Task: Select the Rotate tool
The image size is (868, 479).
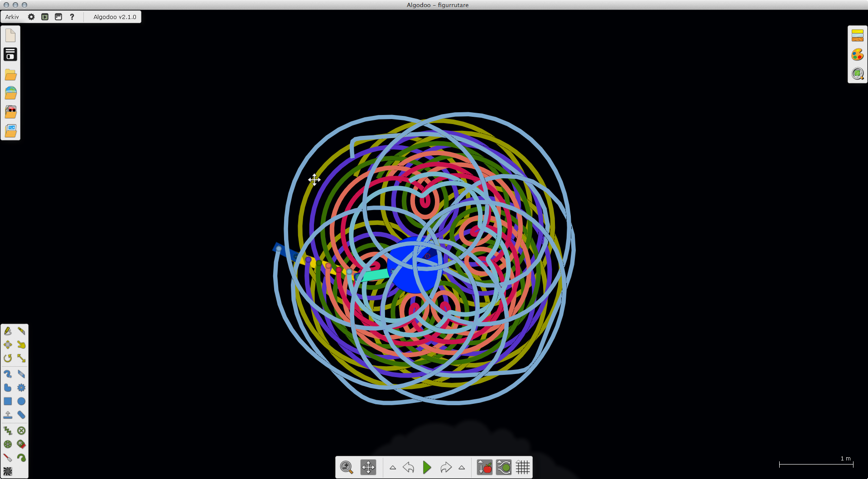Action: pos(8,359)
